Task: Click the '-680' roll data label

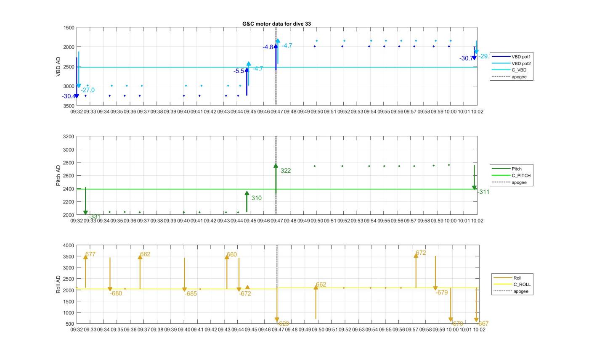Action: click(x=116, y=293)
